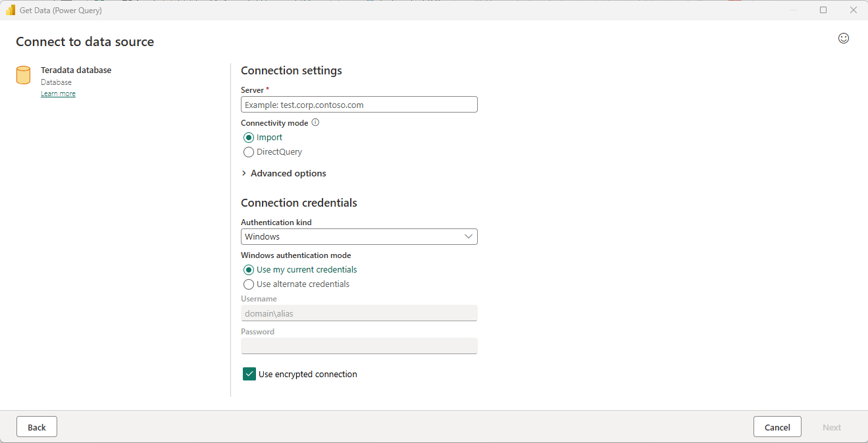868x443 pixels.
Task: Click the Authentication kind label
Action: tap(276, 222)
